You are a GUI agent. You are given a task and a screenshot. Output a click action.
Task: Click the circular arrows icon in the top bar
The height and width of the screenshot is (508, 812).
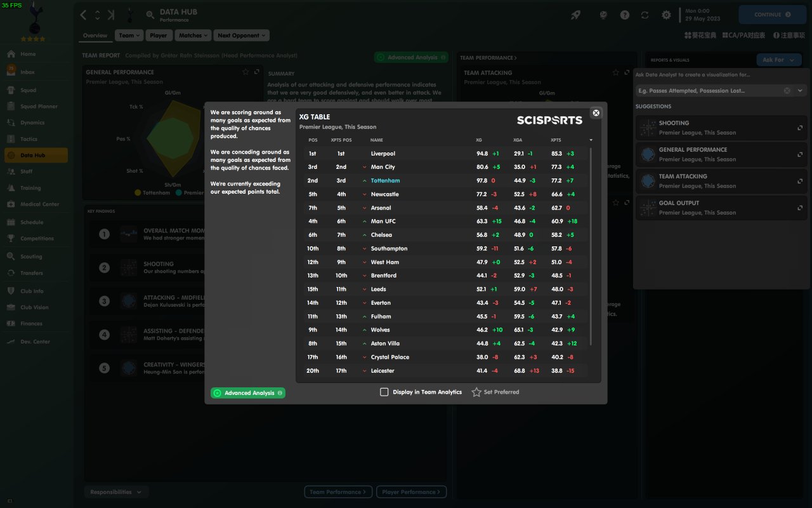click(x=645, y=15)
